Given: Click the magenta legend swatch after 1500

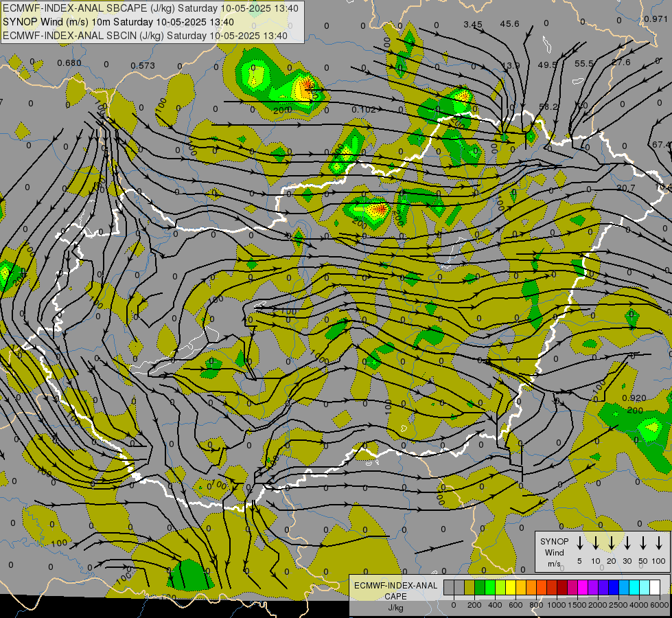Looking at the screenshot, I should 583,587.
